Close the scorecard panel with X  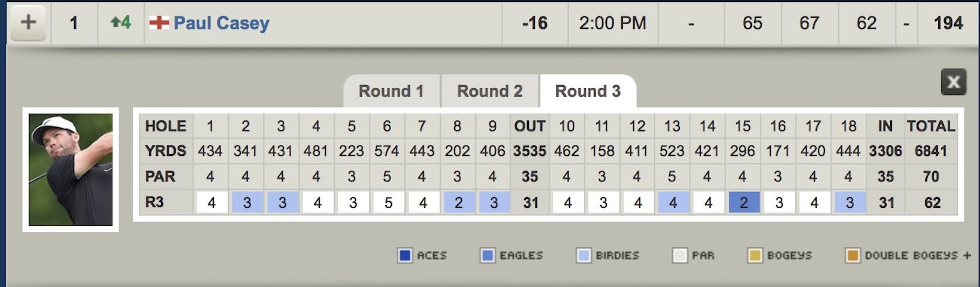(953, 82)
